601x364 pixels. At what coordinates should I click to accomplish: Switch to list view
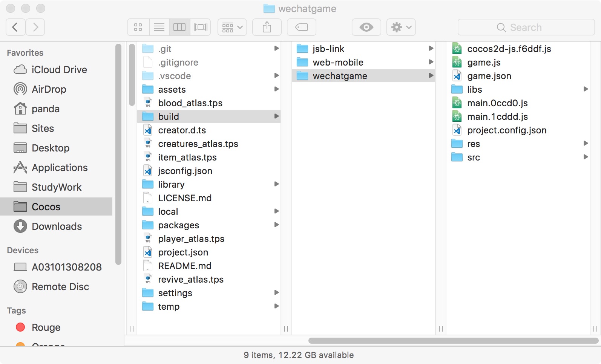[x=159, y=27]
